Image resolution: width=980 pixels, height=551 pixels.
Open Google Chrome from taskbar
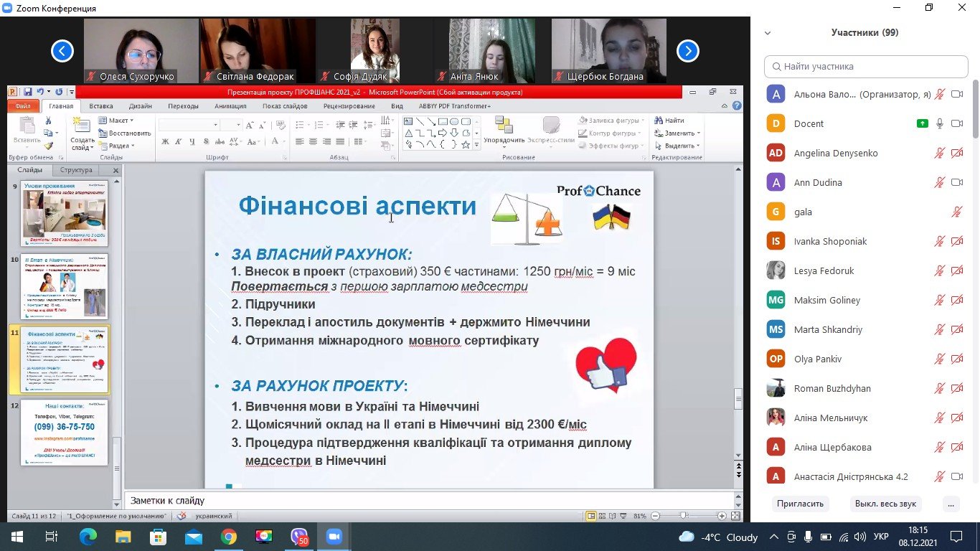point(228,537)
